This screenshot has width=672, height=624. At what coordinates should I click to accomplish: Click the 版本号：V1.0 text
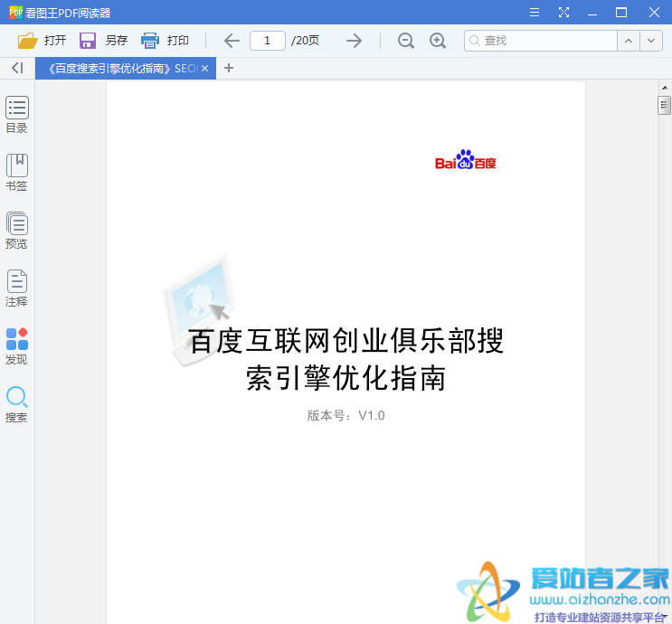(x=345, y=415)
